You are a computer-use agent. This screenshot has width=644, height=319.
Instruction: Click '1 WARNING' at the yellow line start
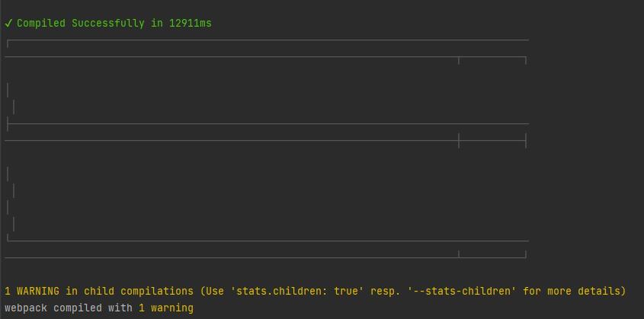tap(32, 292)
